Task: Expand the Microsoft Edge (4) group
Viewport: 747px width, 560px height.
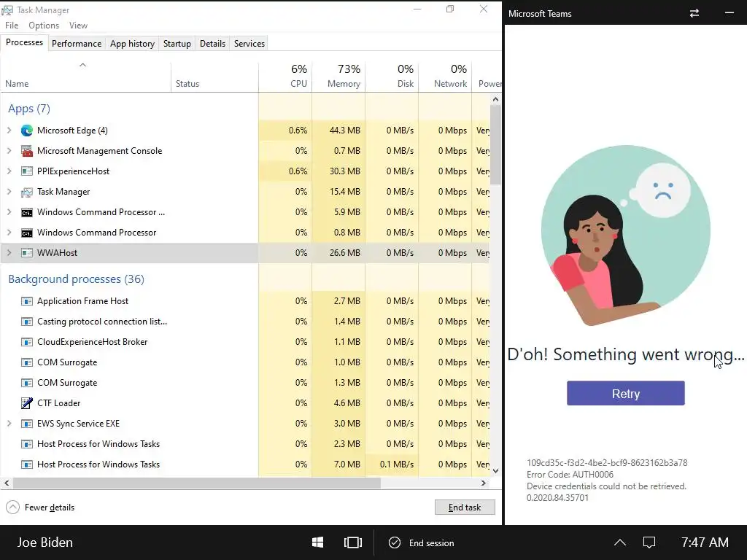Action: pyautogui.click(x=9, y=131)
